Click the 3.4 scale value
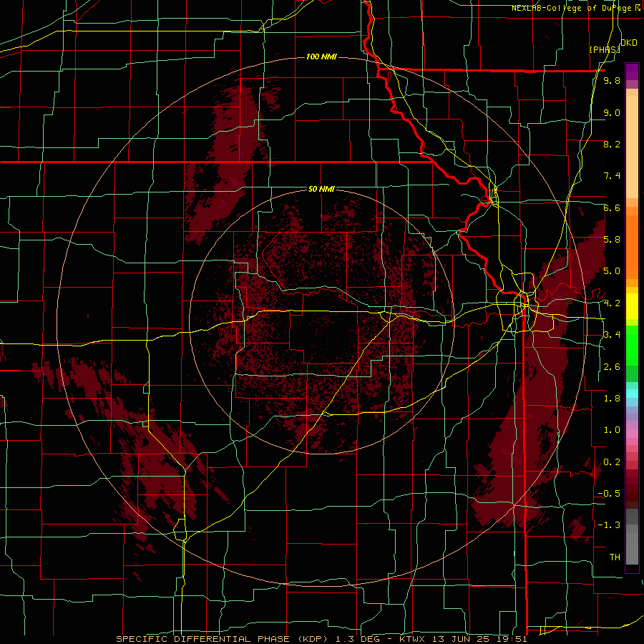Viewport: 644px width, 644px height. (612, 335)
